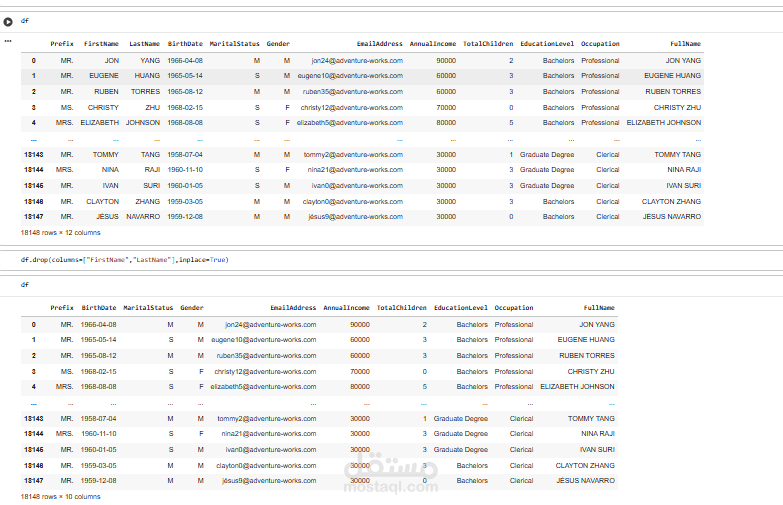Click AnnualIncome header in the 12-column table
Image resolution: width=783 pixels, height=505 pixels.
[x=433, y=44]
